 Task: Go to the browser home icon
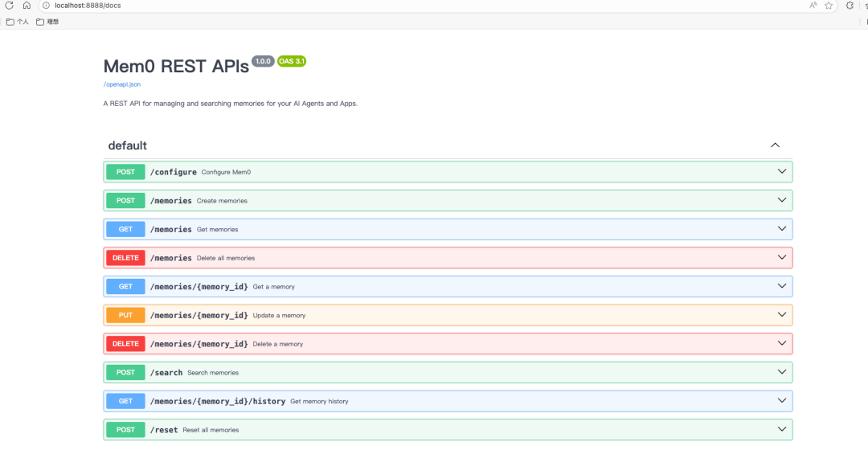pos(27,6)
